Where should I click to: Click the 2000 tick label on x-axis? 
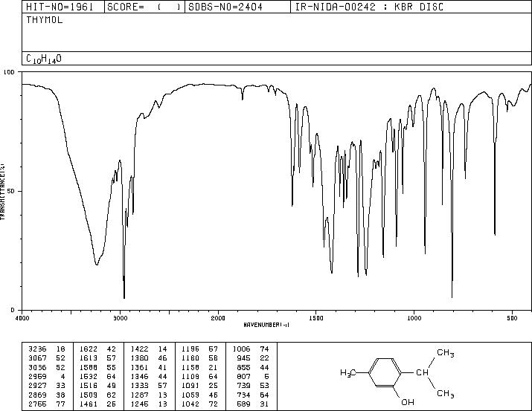(218, 318)
